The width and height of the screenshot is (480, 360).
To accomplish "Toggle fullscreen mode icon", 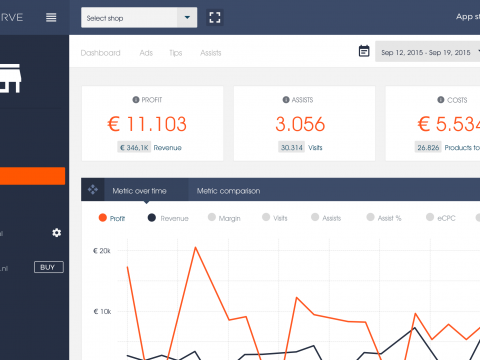I will pos(215,17).
